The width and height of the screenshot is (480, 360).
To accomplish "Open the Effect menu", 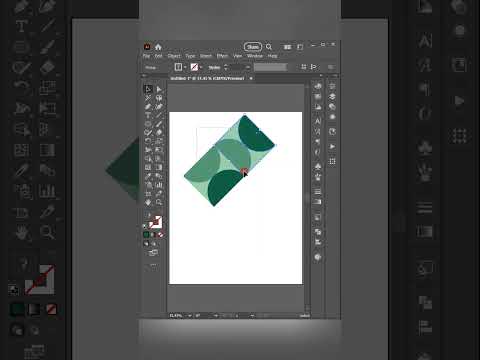I will click(222, 56).
